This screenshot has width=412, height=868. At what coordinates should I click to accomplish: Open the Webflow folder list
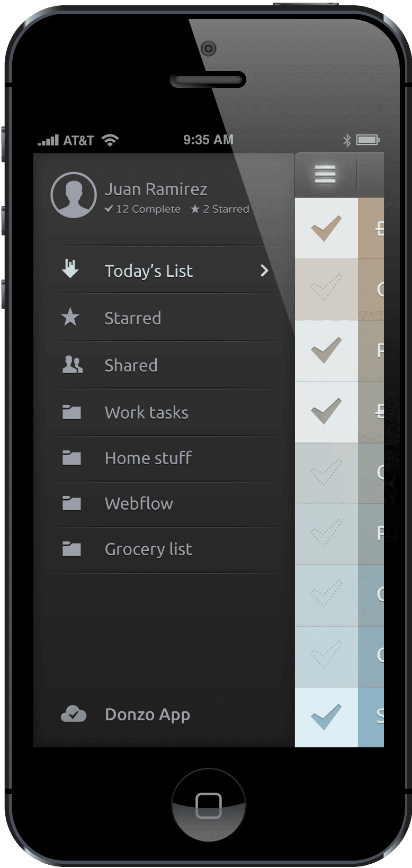coord(139,503)
